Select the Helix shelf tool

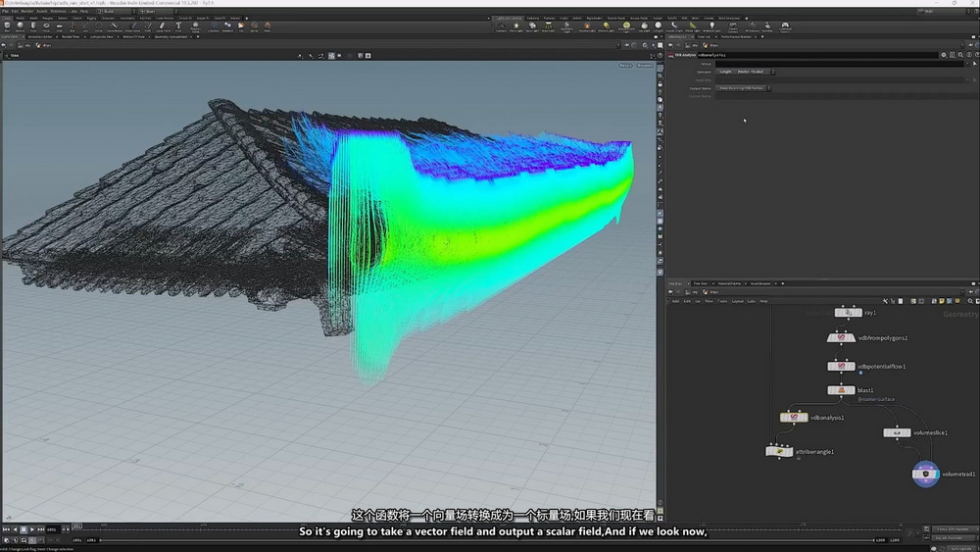click(x=268, y=26)
